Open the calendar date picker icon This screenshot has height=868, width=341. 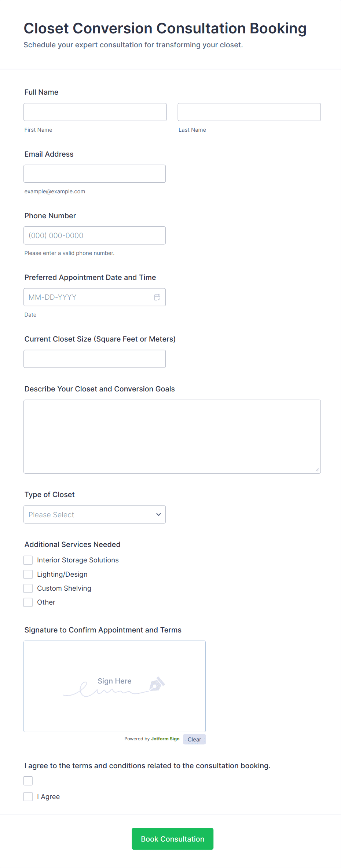[157, 297]
